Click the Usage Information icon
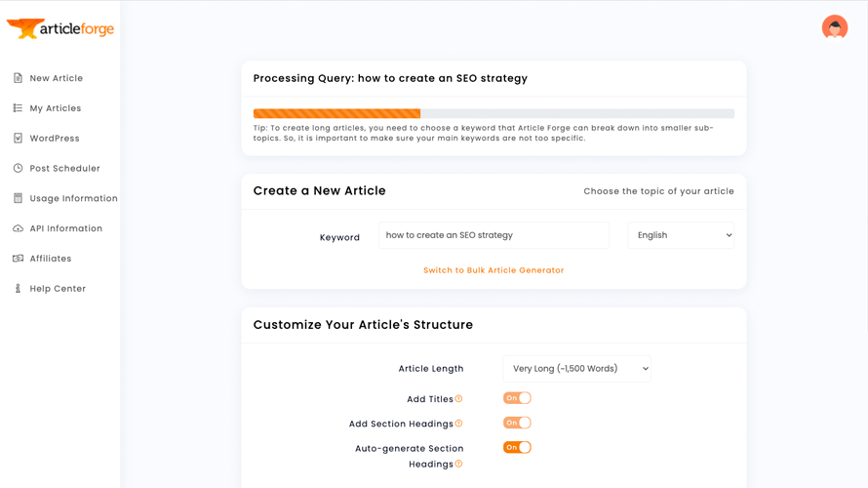The image size is (868, 488). coord(18,198)
